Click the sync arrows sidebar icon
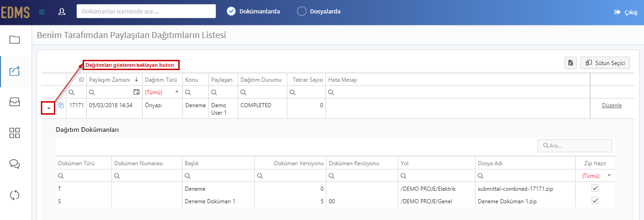 click(15, 195)
